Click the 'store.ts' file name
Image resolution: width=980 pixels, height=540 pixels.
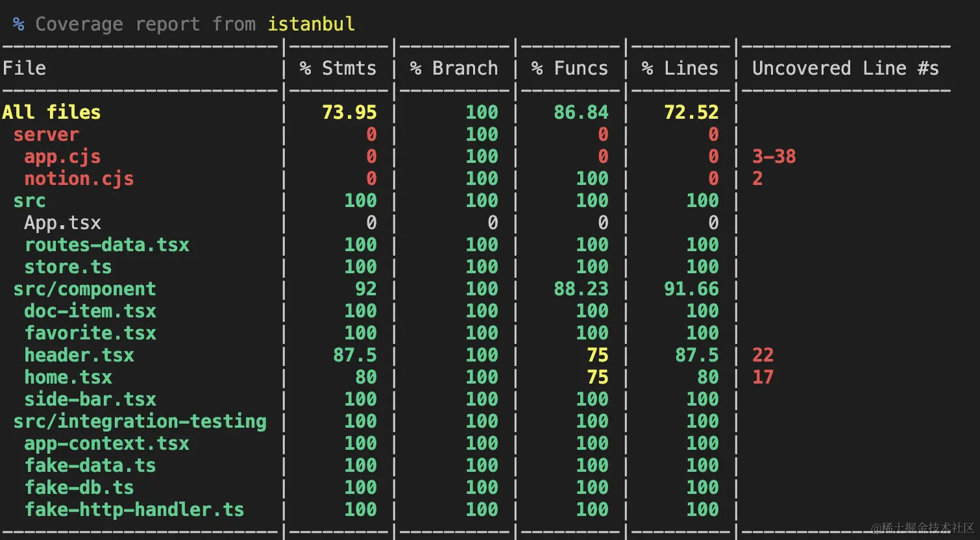[68, 267]
